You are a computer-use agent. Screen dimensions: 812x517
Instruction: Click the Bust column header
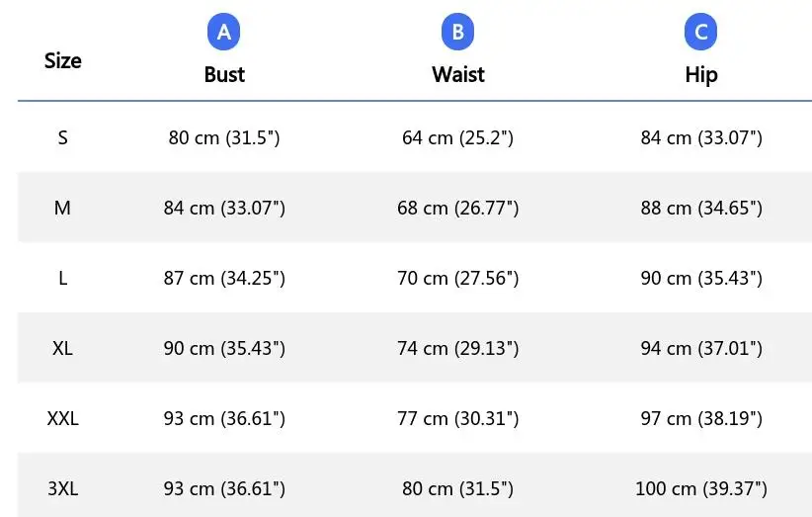224,75
